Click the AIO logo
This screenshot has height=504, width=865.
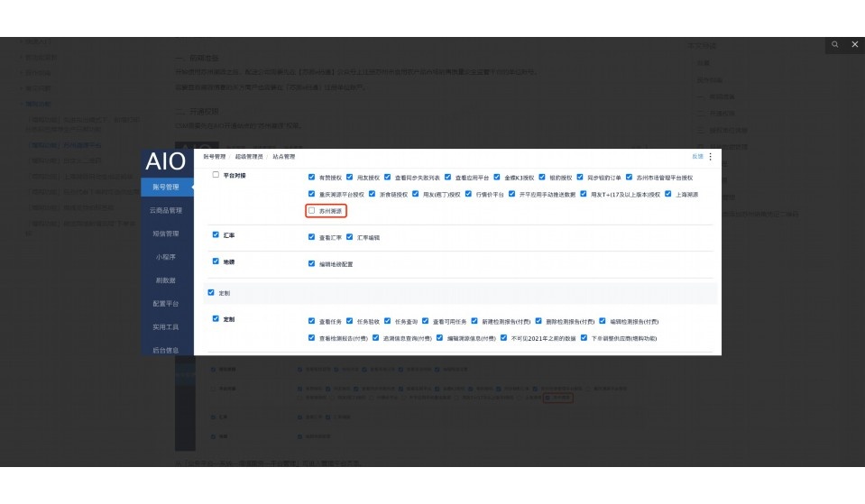[x=165, y=162]
